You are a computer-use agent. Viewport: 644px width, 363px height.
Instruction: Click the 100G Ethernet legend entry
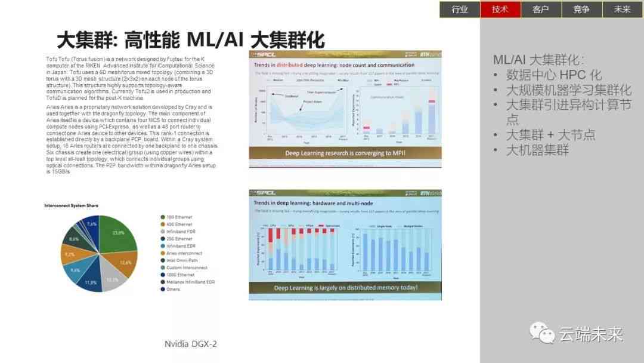coord(178,275)
